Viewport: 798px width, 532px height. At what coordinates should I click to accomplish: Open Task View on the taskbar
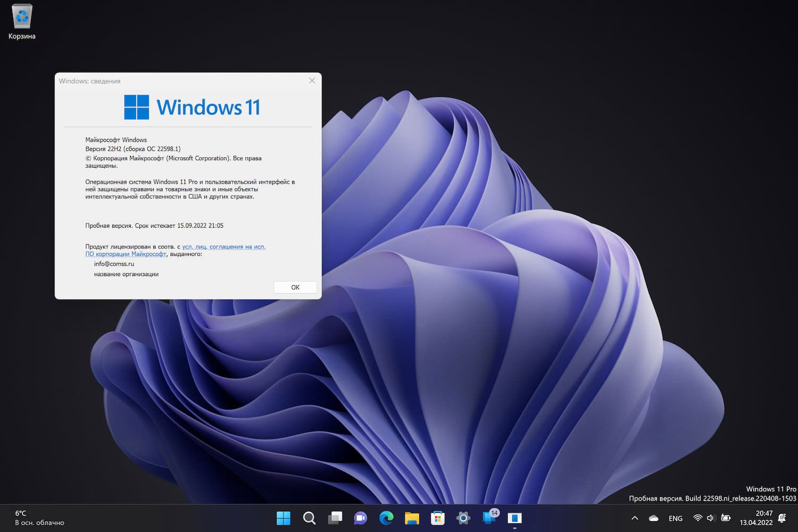click(335, 518)
